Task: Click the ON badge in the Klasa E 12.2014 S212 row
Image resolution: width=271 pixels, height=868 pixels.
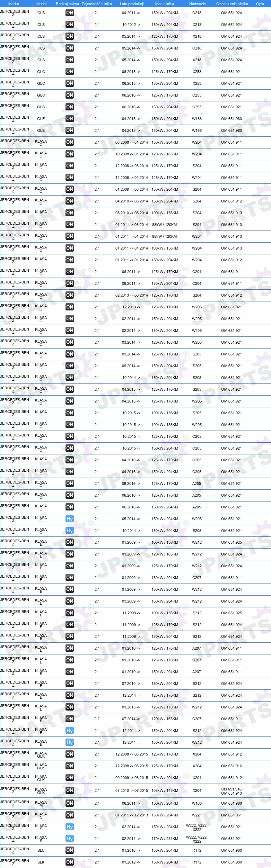Action: (x=70, y=695)
